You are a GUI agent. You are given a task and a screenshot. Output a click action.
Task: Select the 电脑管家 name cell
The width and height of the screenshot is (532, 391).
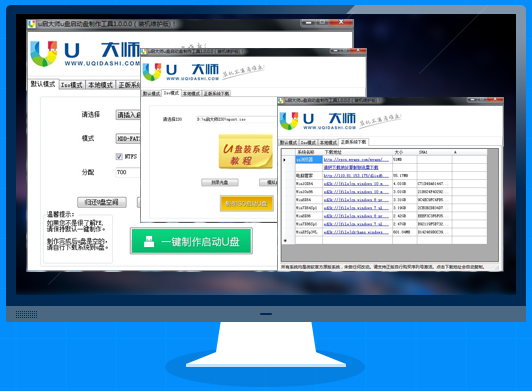[309, 175]
